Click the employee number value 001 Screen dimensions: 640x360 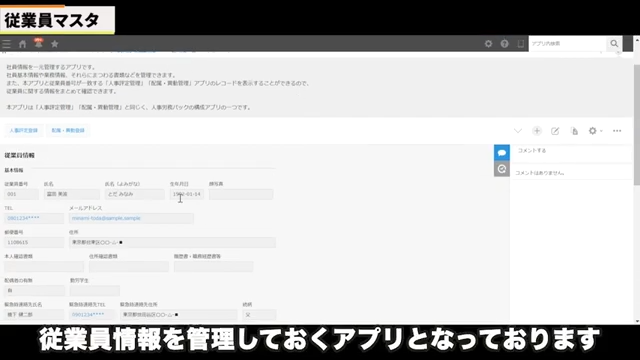[21, 194]
